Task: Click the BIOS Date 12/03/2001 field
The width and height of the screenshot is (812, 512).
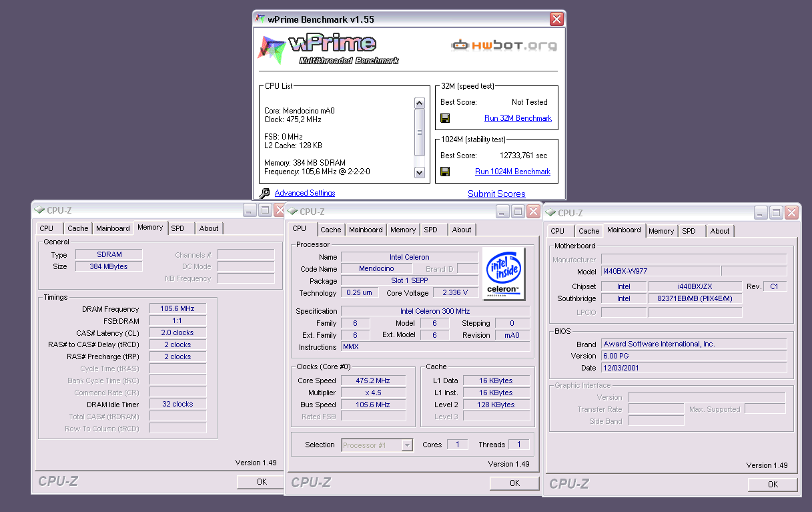Action: [x=693, y=368]
